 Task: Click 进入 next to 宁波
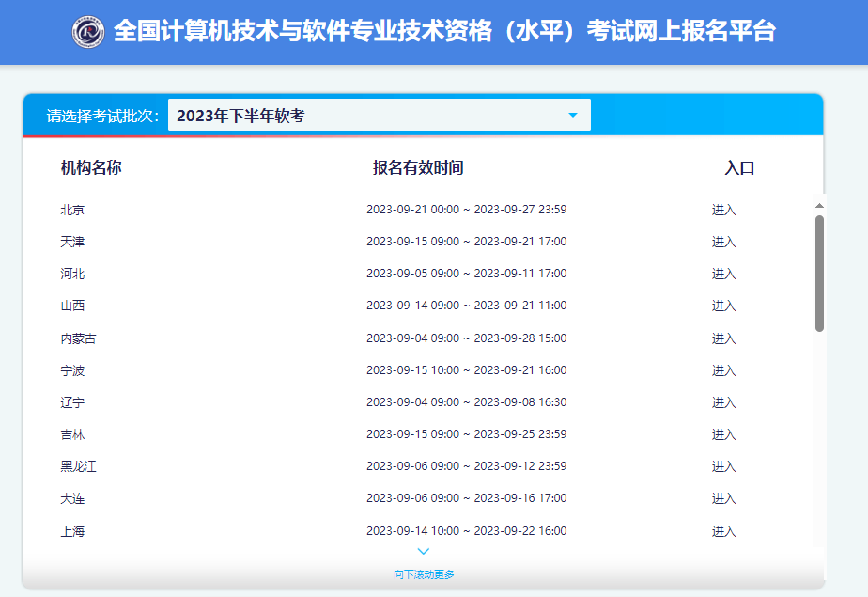pyautogui.click(x=724, y=370)
